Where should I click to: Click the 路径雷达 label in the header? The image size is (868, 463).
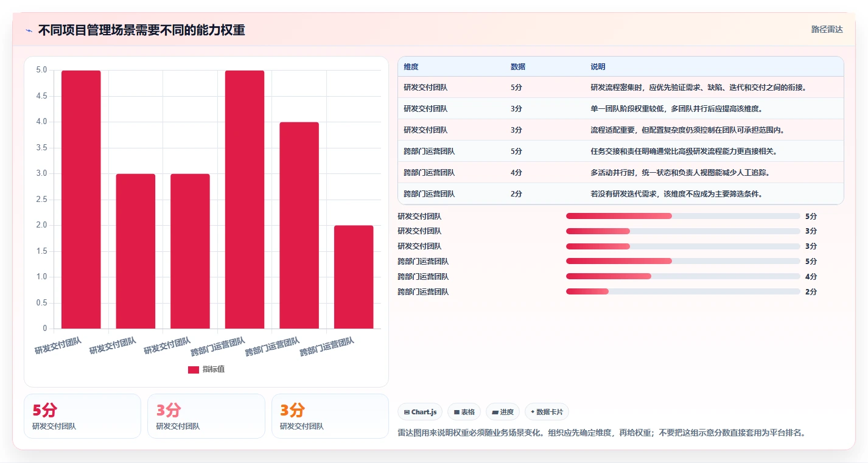coord(827,29)
